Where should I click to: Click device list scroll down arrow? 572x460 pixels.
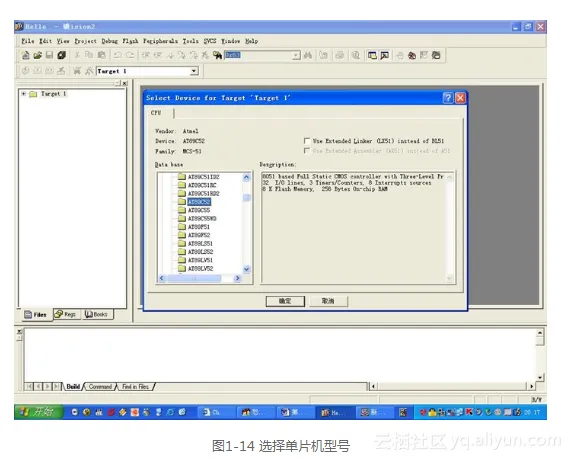[x=247, y=270]
